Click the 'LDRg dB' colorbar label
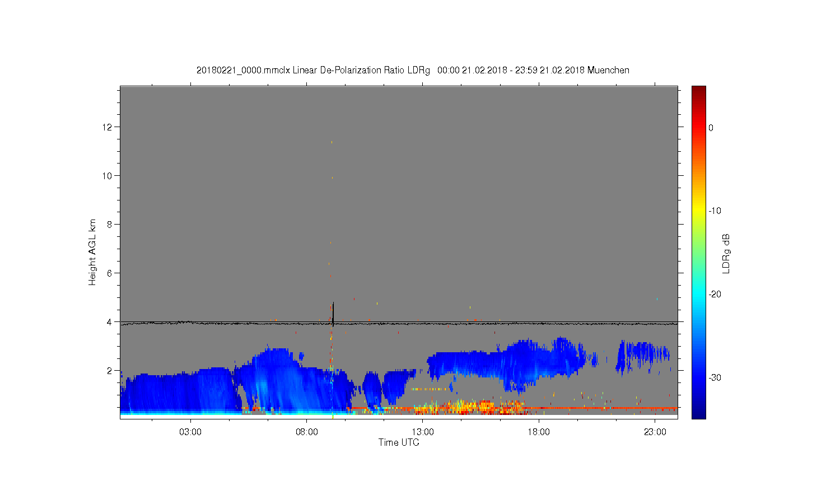The height and width of the screenshot is (504, 840). 726,254
